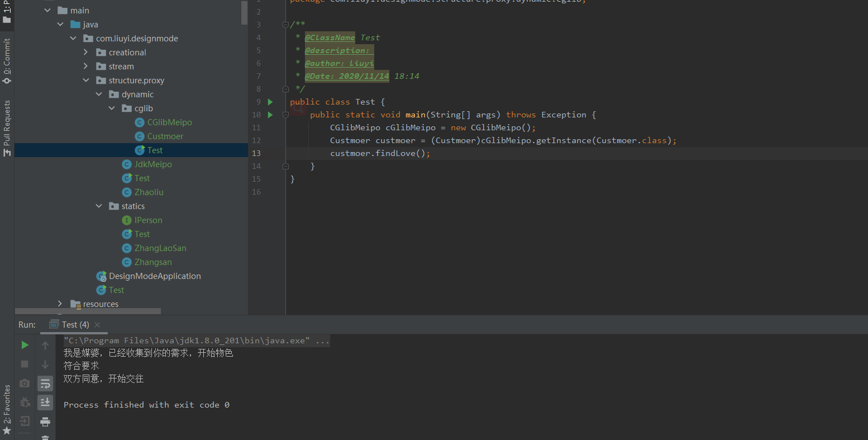Open IPerson interface in the project tree
This screenshot has width=868, height=440.
click(x=148, y=220)
